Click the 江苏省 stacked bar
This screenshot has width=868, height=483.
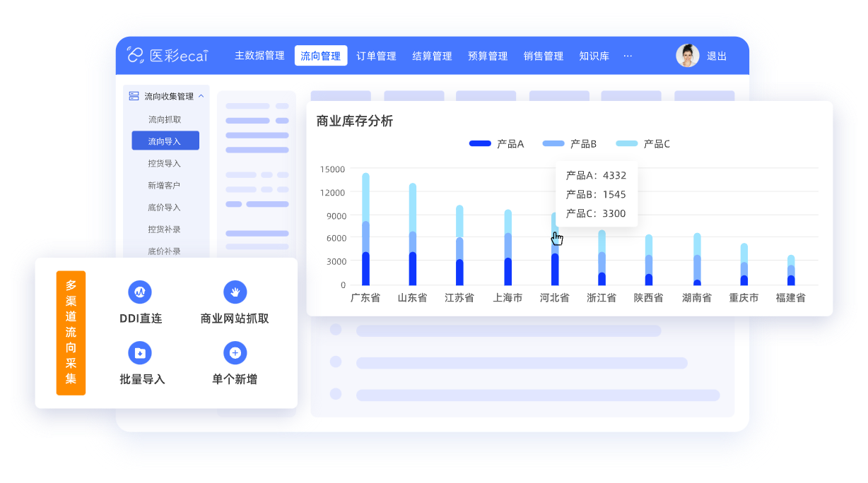459,245
